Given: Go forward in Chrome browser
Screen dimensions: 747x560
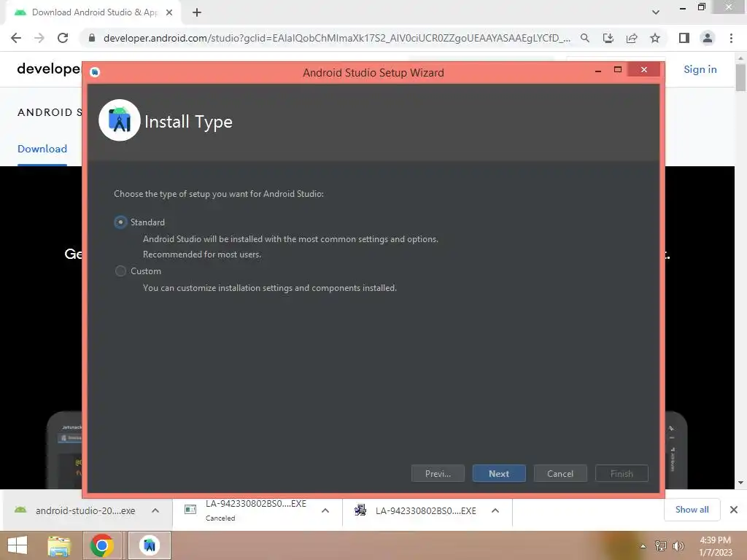Looking at the screenshot, I should pos(39,38).
